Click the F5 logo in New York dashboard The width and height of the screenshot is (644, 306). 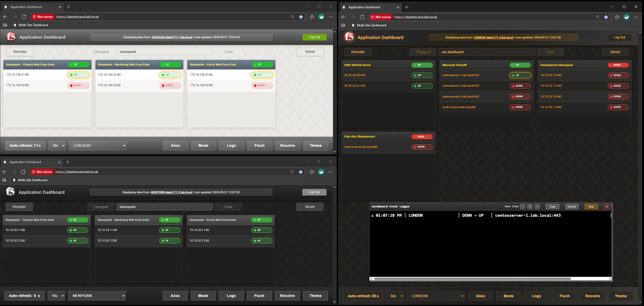point(10,192)
